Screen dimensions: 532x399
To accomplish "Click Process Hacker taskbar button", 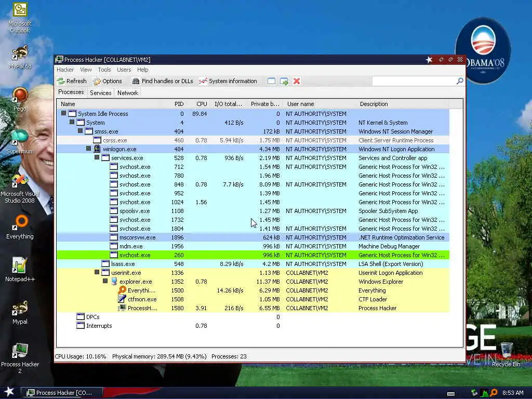I will click(x=62, y=393).
